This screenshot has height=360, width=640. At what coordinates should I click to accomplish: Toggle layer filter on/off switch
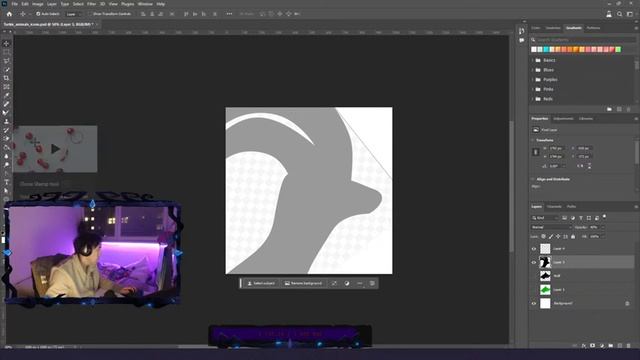tap(604, 217)
